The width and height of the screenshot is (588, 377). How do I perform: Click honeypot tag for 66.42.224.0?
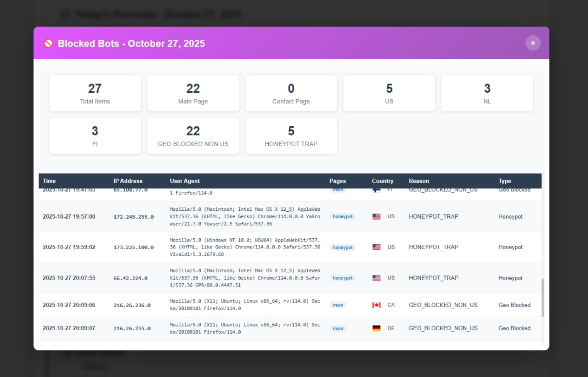[343, 278]
